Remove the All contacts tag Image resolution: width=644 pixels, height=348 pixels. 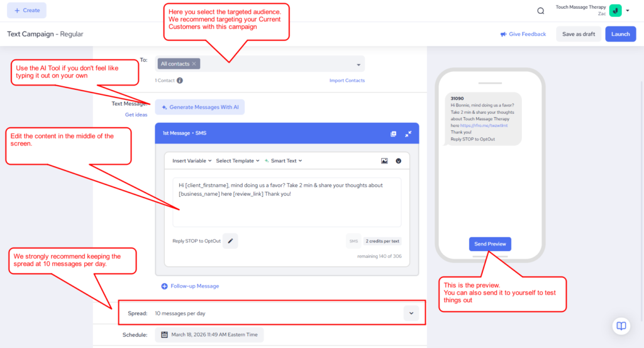[x=195, y=64]
